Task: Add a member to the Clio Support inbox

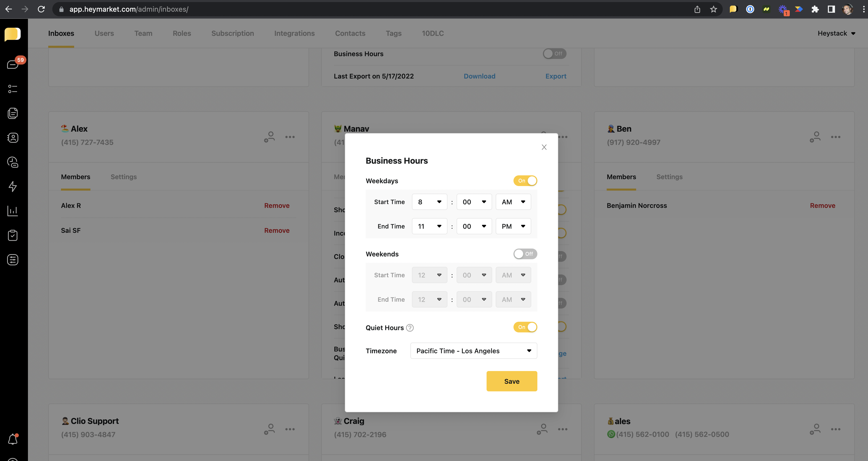Action: pos(269,429)
